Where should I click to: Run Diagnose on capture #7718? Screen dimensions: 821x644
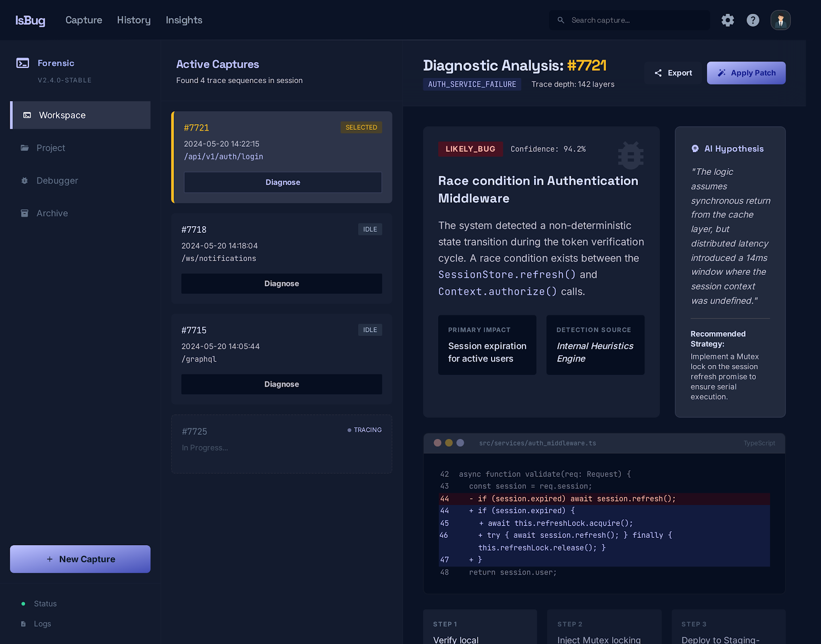point(281,283)
